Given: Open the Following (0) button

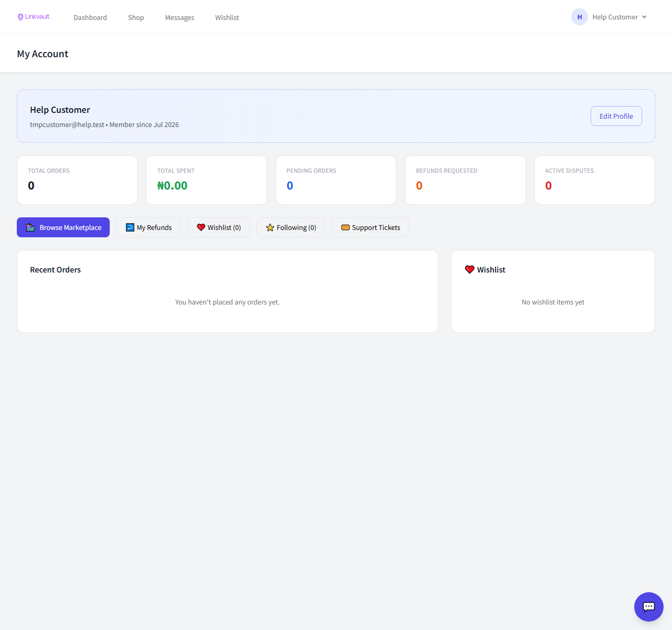Looking at the screenshot, I should point(290,227).
